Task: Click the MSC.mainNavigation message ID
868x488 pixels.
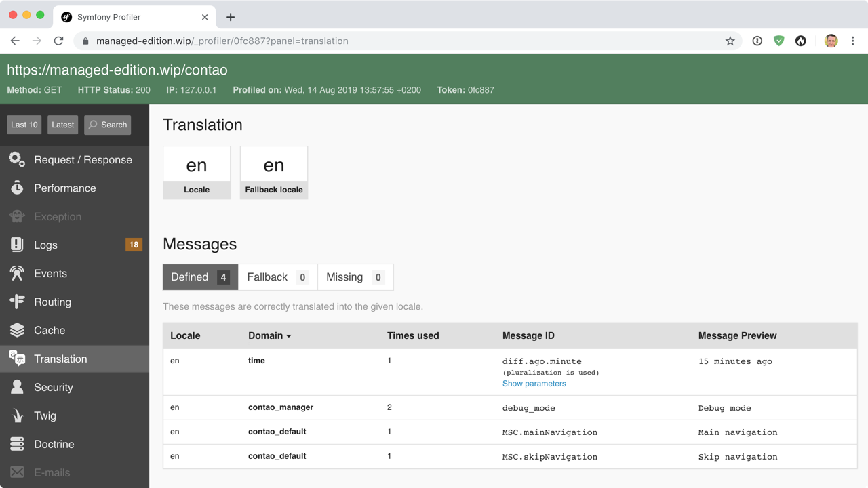Action: tap(550, 432)
